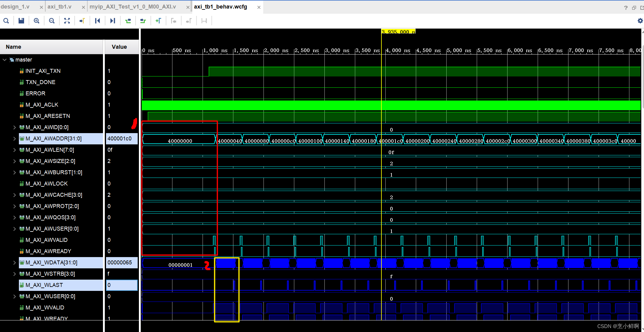The height and width of the screenshot is (332, 644).
Task: Open help question mark icon
Action: point(626,8)
